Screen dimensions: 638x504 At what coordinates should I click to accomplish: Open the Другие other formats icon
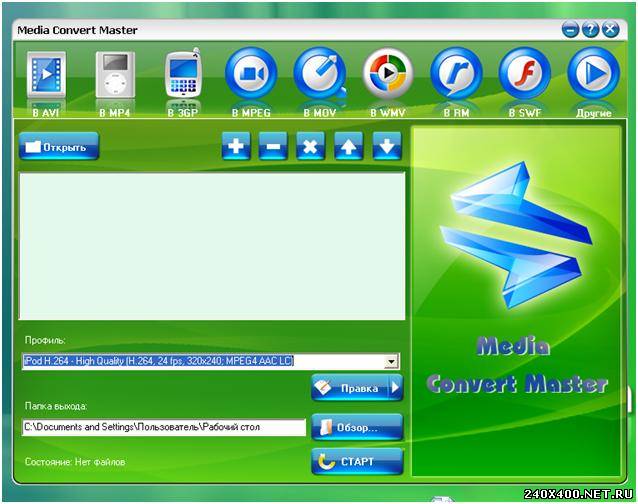(594, 73)
